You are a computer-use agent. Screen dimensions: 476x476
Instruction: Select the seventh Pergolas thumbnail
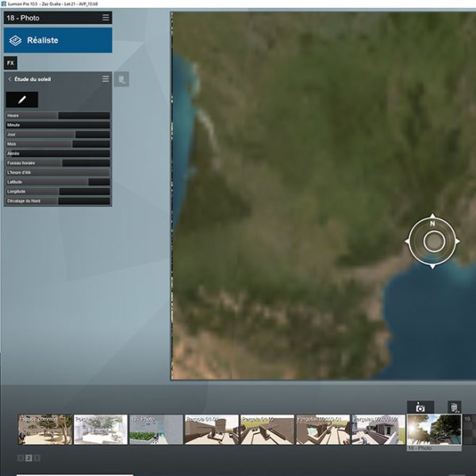pos(378,429)
